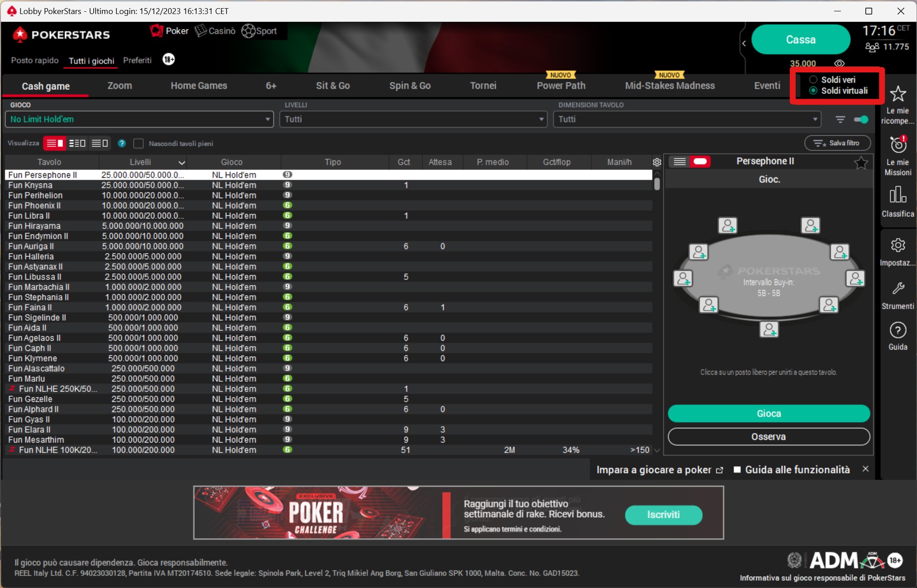Take the top left empty seat
Screen dimensions: 917x588
coord(728,225)
